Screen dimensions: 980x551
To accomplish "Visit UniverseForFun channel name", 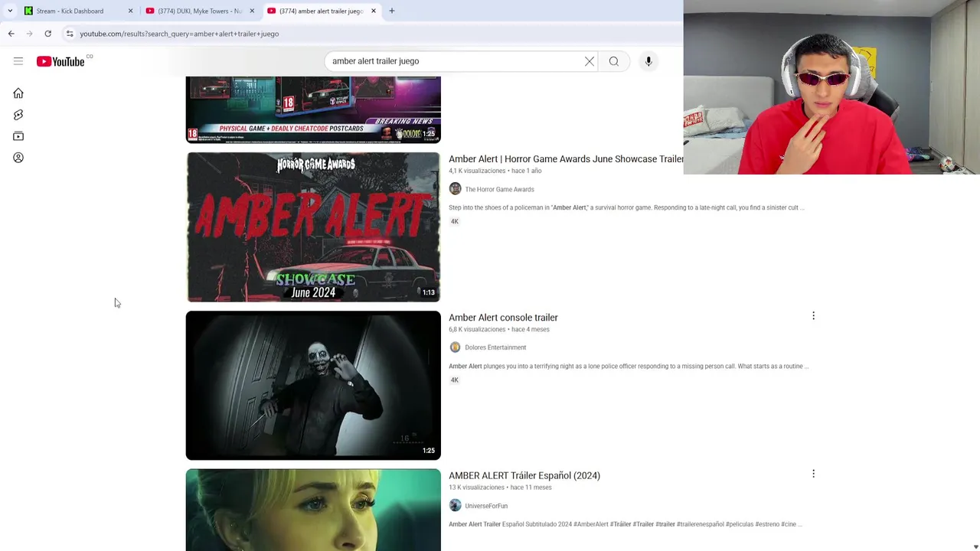I will point(486,506).
